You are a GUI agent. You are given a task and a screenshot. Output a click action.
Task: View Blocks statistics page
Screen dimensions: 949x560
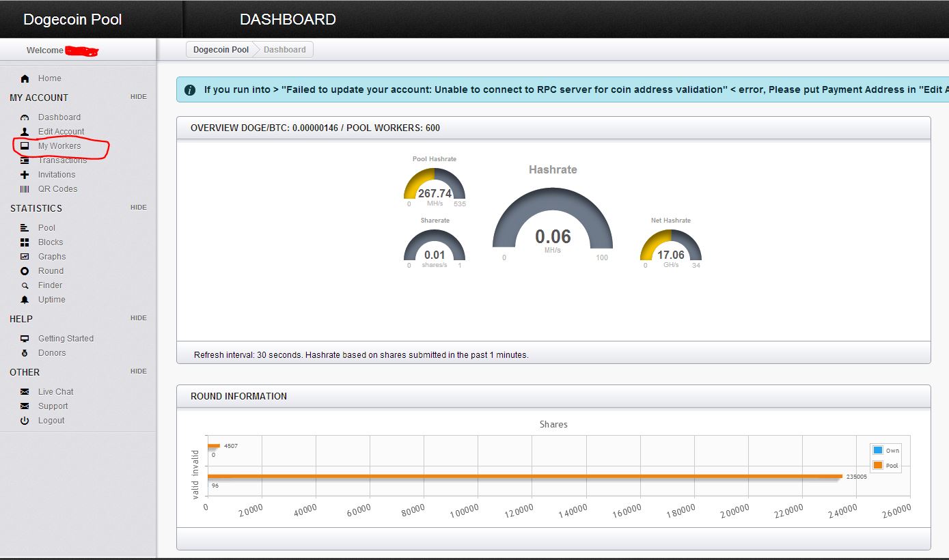51,242
